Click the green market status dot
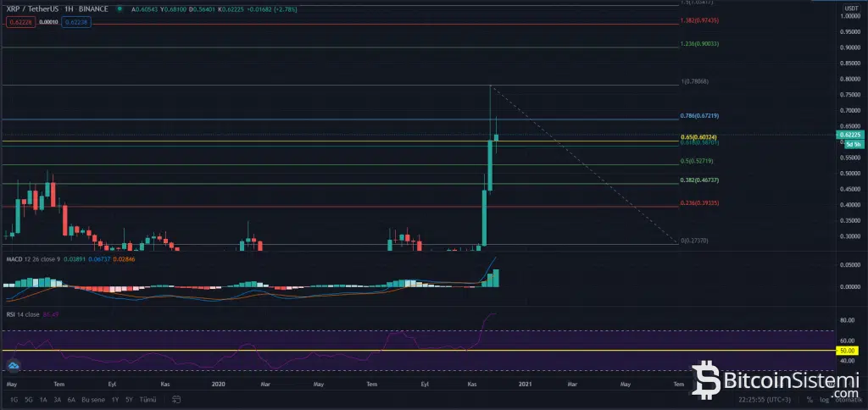This screenshot has height=410, width=868. tap(118, 10)
